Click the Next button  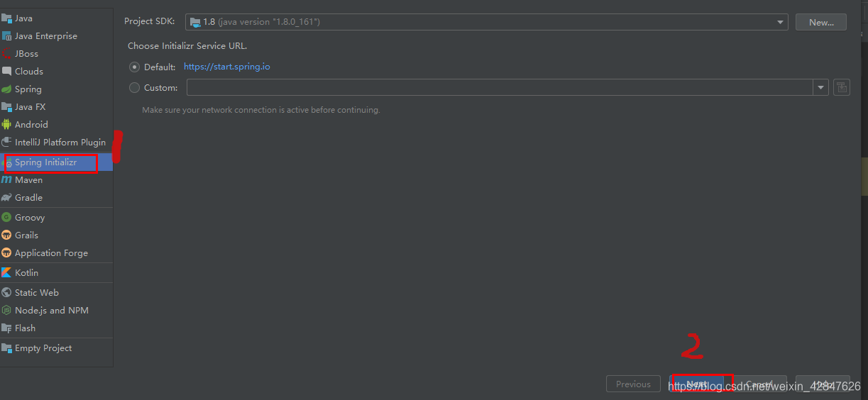pos(696,384)
